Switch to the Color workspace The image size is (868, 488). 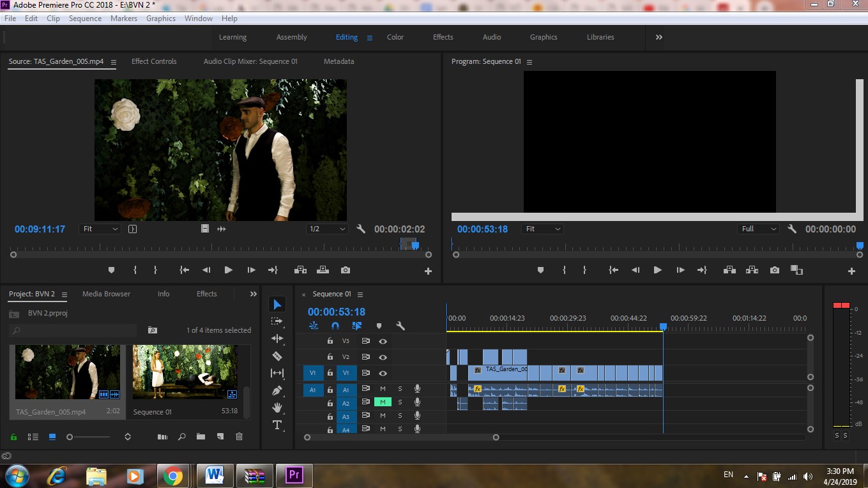(395, 37)
